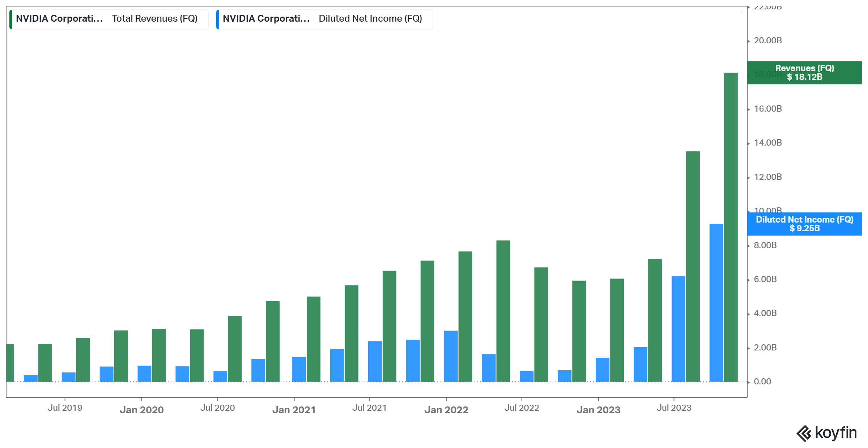Click the tallest green revenue bar
Viewport: 868px width, 448px height.
pos(731,227)
